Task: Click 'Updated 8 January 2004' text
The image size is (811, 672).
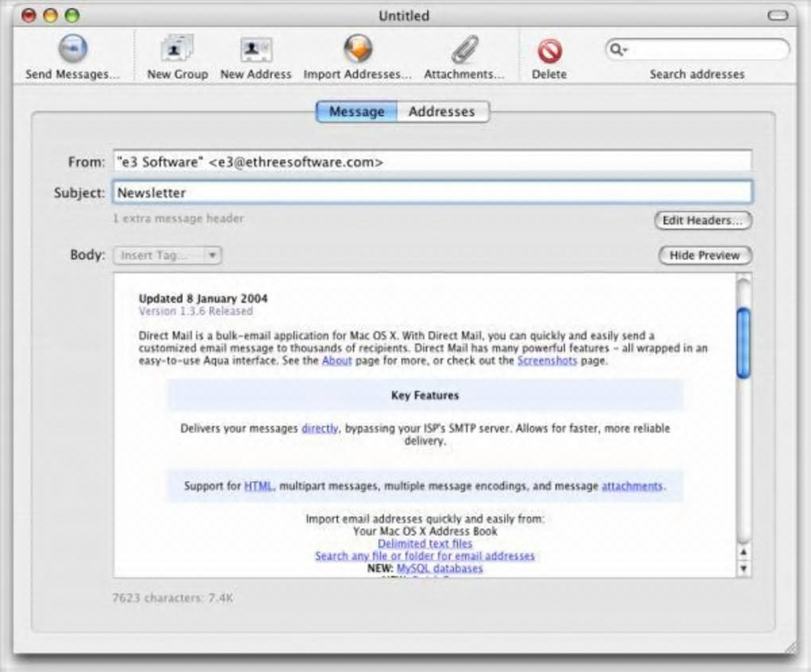Action: (x=203, y=298)
